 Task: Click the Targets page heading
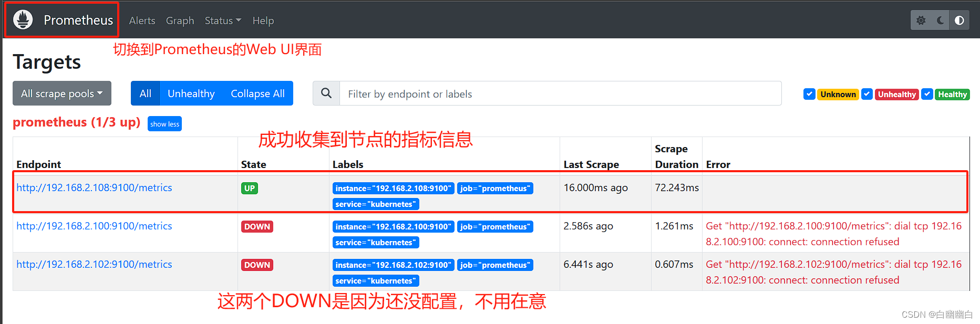[x=47, y=62]
